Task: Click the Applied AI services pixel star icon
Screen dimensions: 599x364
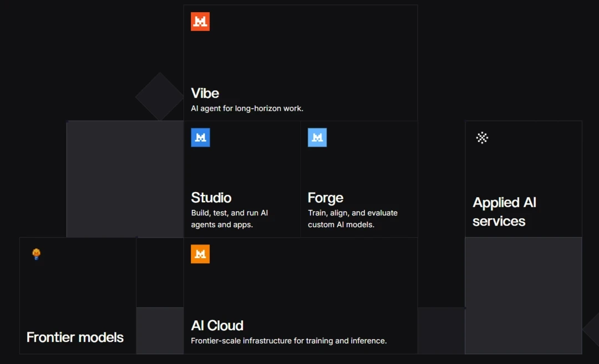Action: pos(482,138)
